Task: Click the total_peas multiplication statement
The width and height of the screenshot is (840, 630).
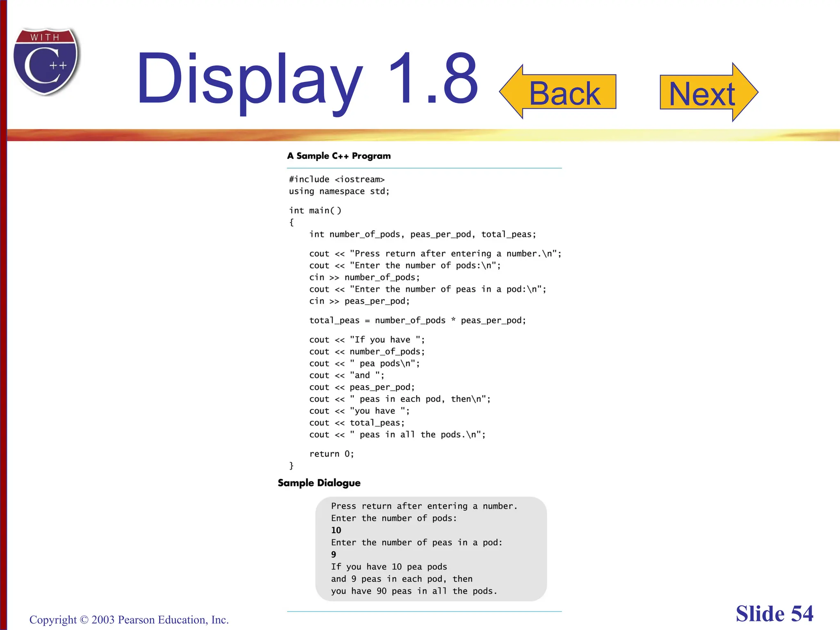Action: [x=417, y=320]
